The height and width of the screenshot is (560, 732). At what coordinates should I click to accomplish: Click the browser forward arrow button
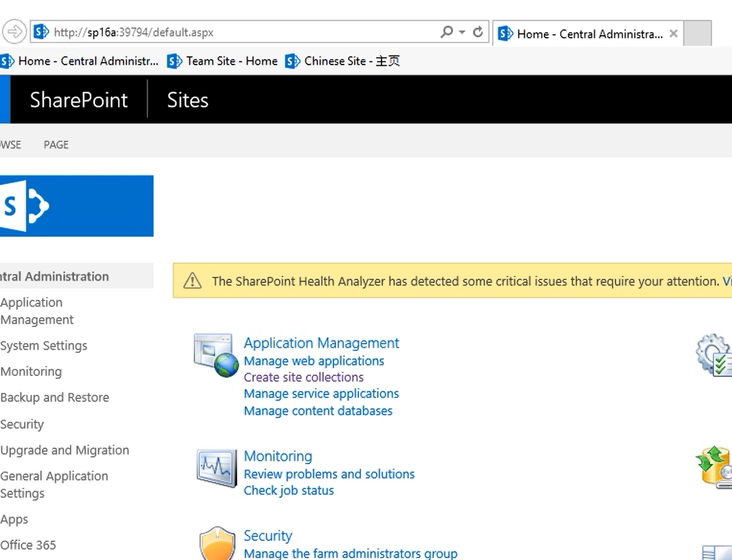(14, 32)
